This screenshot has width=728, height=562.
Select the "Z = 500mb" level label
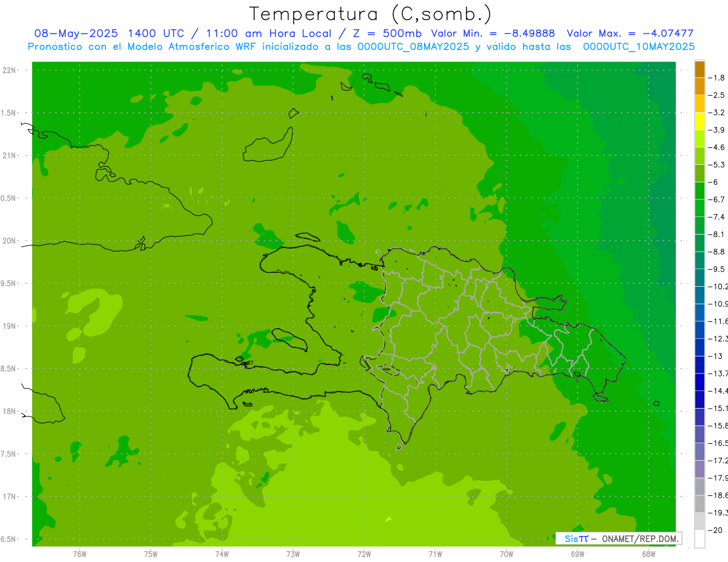click(386, 34)
